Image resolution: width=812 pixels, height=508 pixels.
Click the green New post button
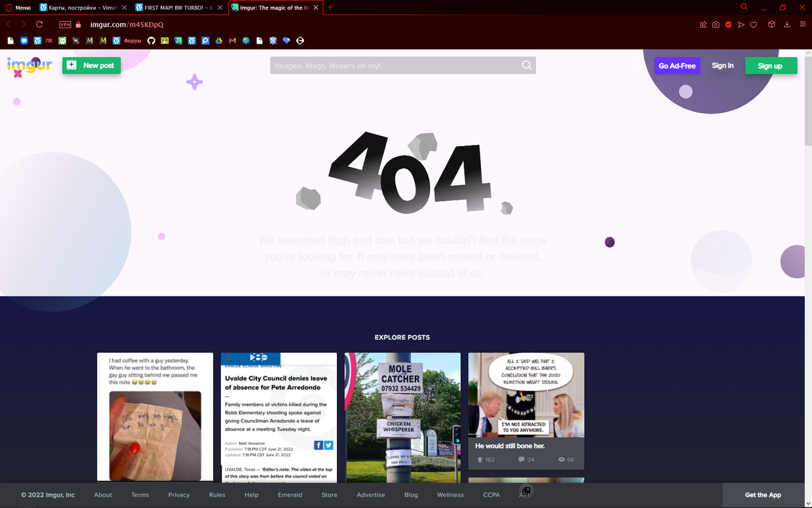[91, 65]
